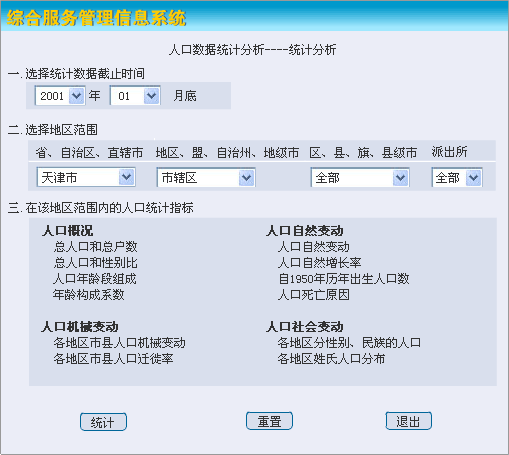Expand the 市辖区 region dropdown
Viewport: 509px width, 455px height.
pyautogui.click(x=206, y=178)
